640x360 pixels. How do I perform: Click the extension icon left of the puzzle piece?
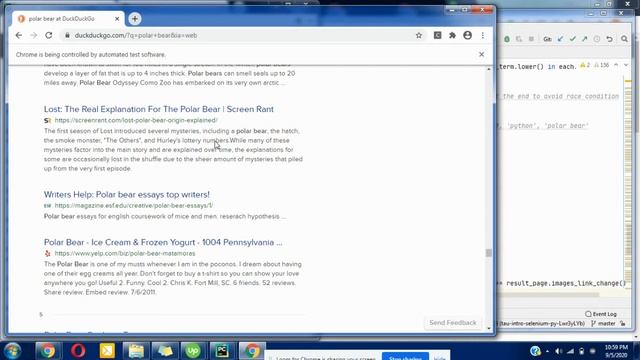(437, 36)
